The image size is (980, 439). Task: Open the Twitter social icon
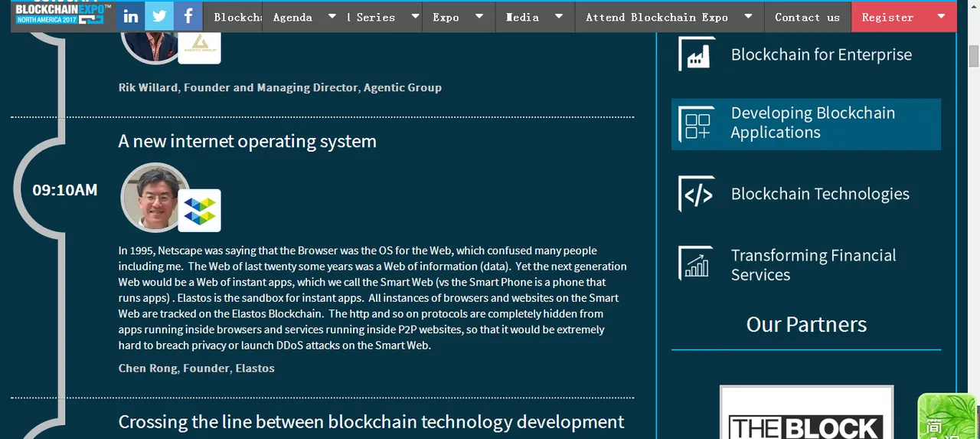click(159, 16)
